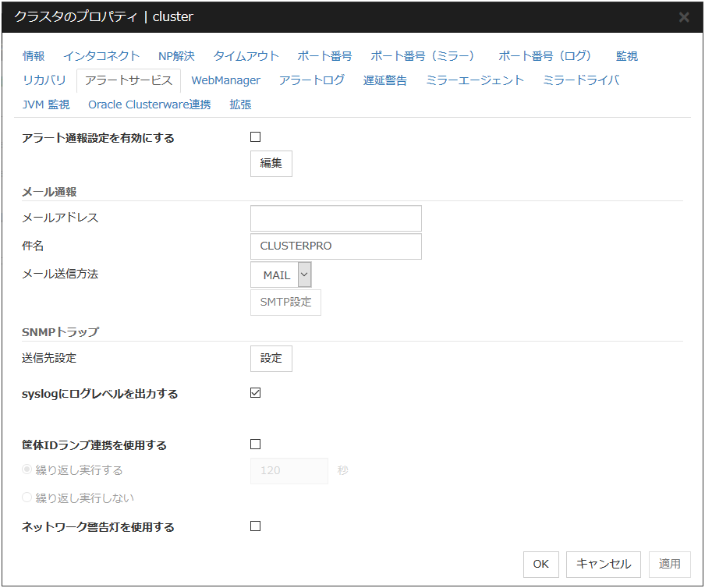Viewport: 705px width, 588px height.
Task: Close the cluster properties dialog
Action: pos(683,17)
